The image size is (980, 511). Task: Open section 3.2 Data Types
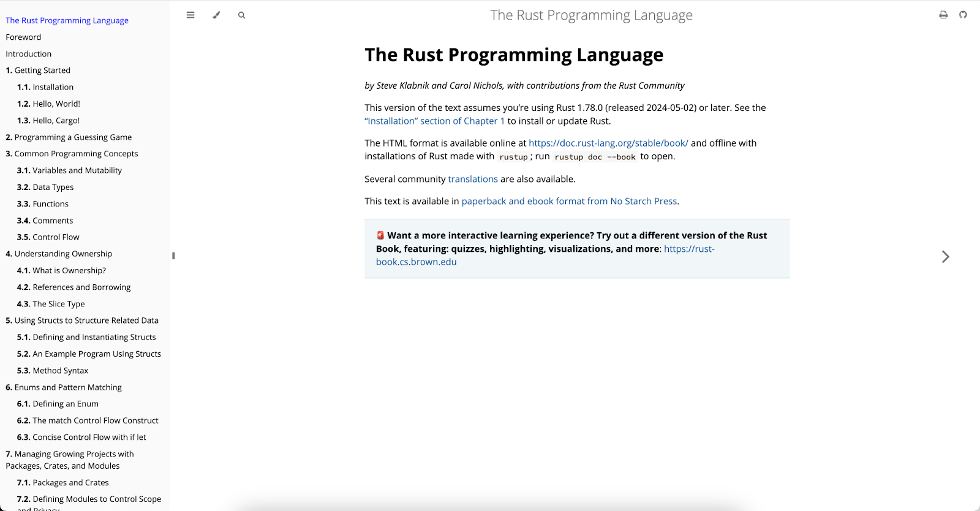coord(45,187)
